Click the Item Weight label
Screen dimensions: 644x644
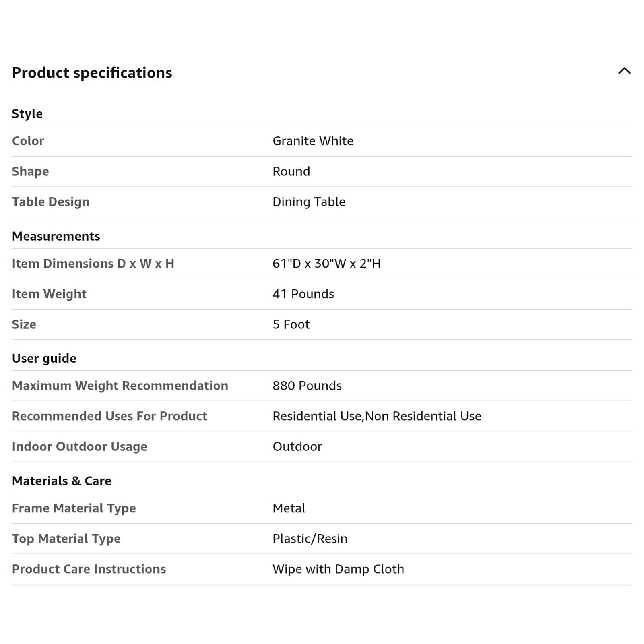pyautogui.click(x=49, y=294)
